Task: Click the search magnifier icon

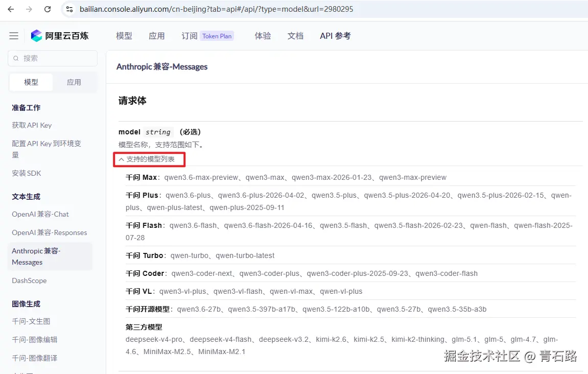Action: coord(16,58)
